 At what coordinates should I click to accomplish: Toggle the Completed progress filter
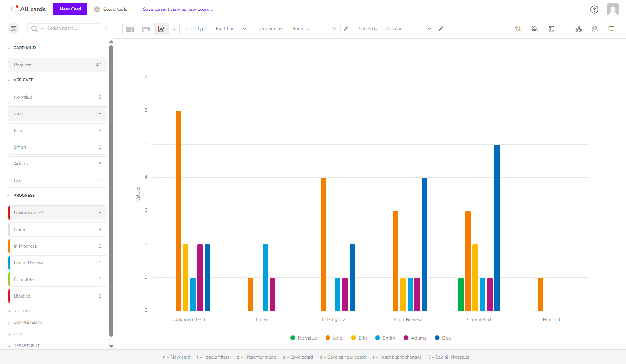click(57, 279)
